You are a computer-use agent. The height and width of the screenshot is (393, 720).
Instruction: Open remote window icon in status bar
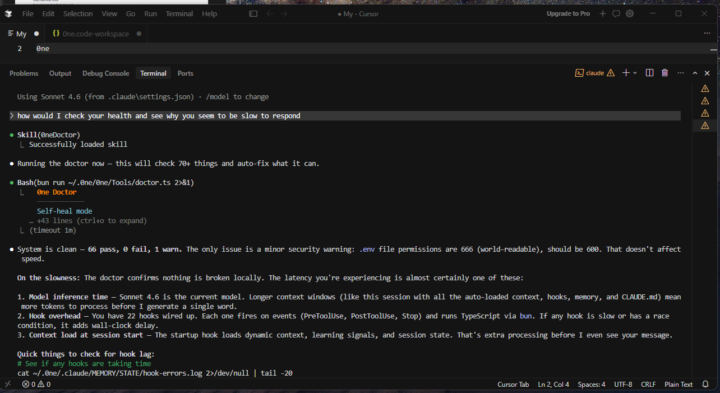tap(8, 384)
